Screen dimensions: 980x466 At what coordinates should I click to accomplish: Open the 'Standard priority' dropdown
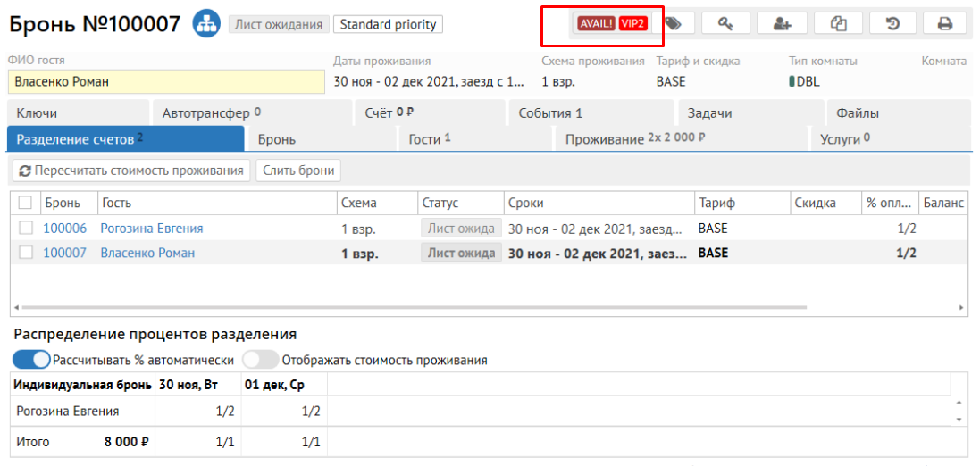388,24
